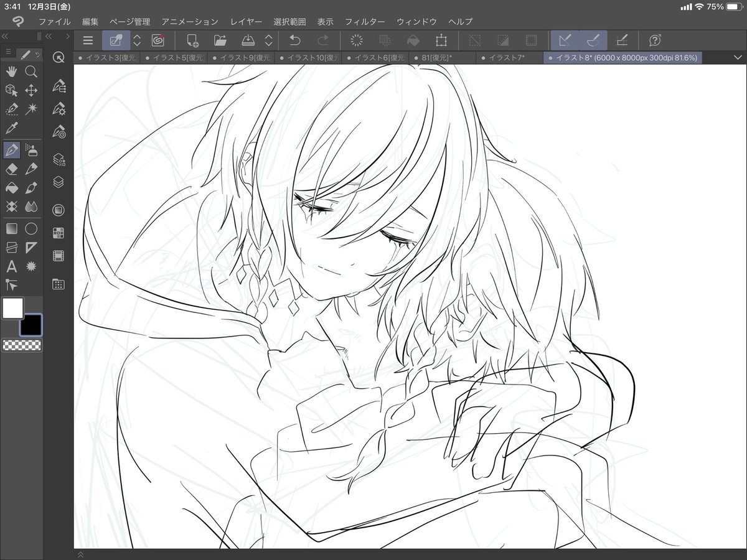This screenshot has width=747, height=560.
Task: Click the Undo arrow in command bar
Action: tap(296, 40)
